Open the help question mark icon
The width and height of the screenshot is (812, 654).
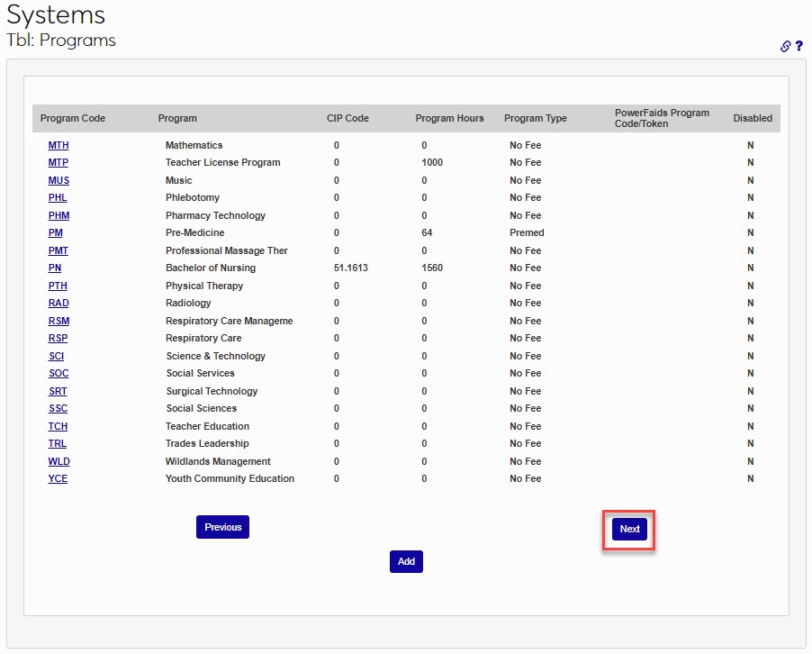coord(798,46)
